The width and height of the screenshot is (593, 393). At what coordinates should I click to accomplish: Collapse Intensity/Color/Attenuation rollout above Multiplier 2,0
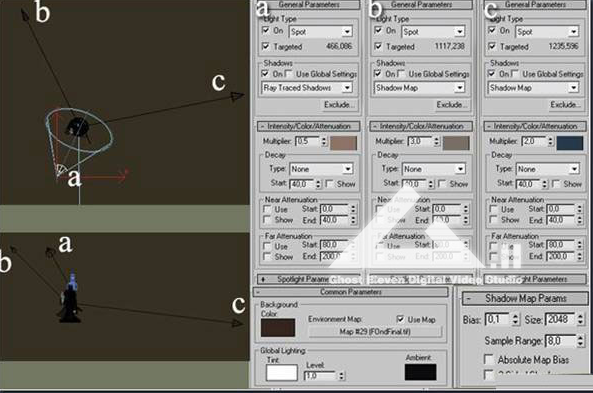click(x=535, y=126)
